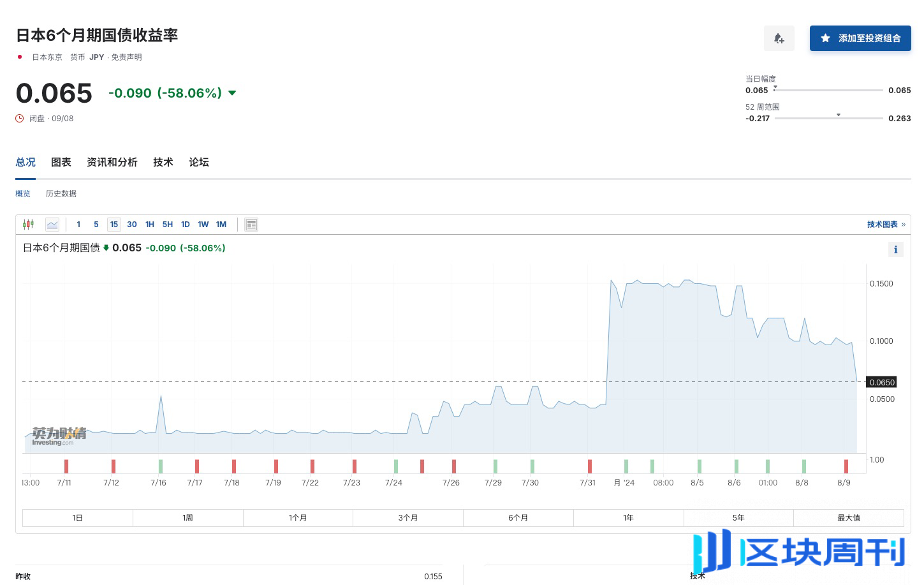Add to portfolio with the star button
The width and height of the screenshot is (924, 585).
(860, 38)
